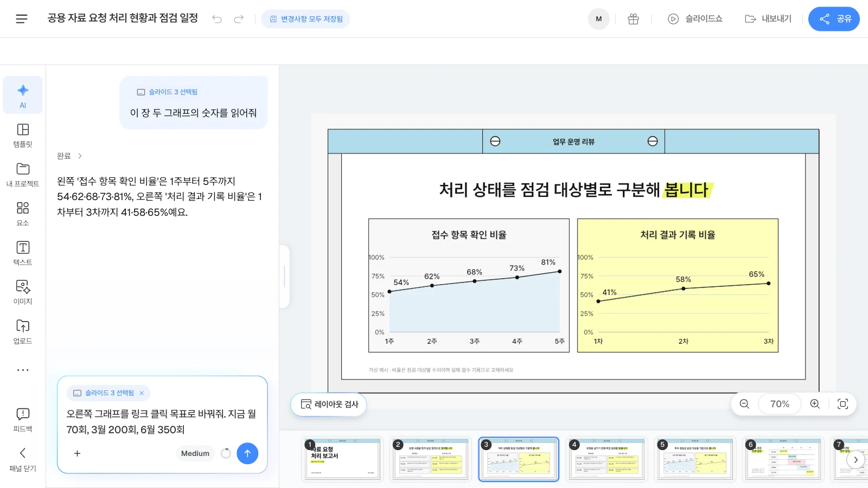The width and height of the screenshot is (868, 488).
Task: Click the plus attach button in prompt
Action: [x=77, y=453]
